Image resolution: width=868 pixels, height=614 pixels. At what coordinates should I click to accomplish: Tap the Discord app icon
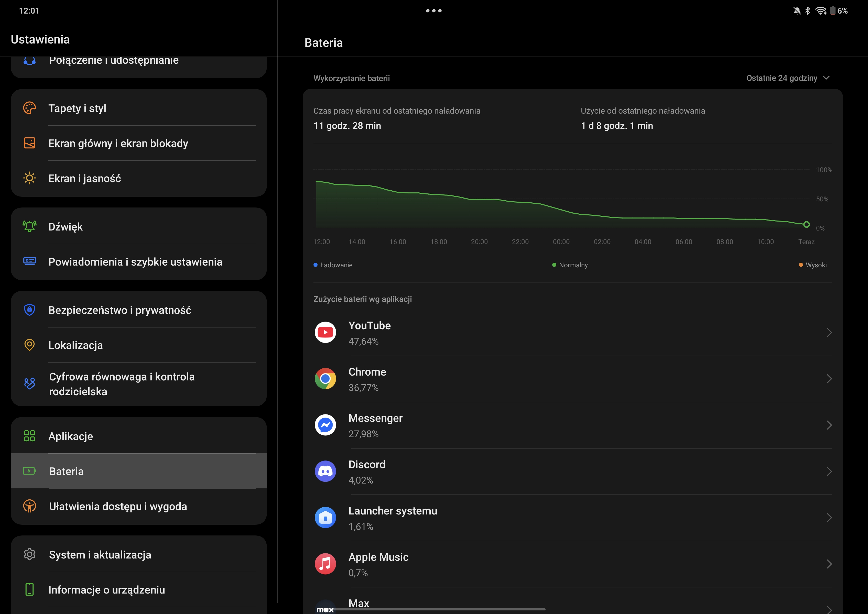325,471
